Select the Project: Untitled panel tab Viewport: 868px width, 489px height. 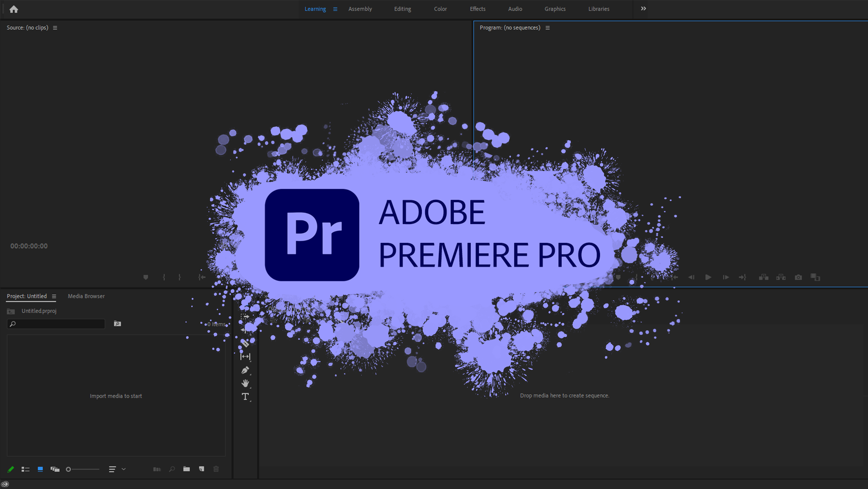coord(27,296)
